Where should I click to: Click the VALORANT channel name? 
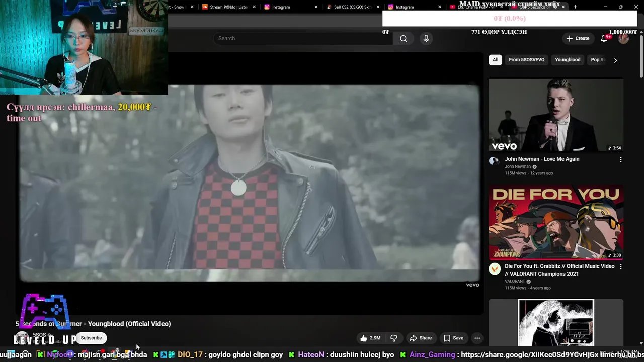pyautogui.click(x=515, y=282)
